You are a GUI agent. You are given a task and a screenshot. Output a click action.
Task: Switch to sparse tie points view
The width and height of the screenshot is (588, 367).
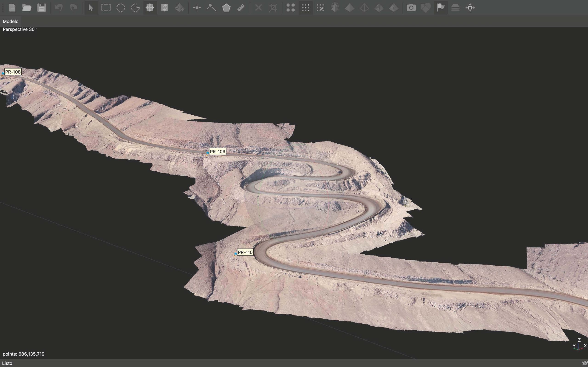pos(291,8)
